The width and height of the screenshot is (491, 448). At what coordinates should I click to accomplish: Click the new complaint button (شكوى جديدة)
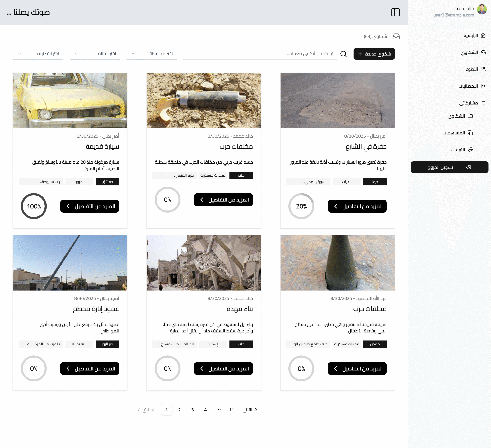point(374,54)
